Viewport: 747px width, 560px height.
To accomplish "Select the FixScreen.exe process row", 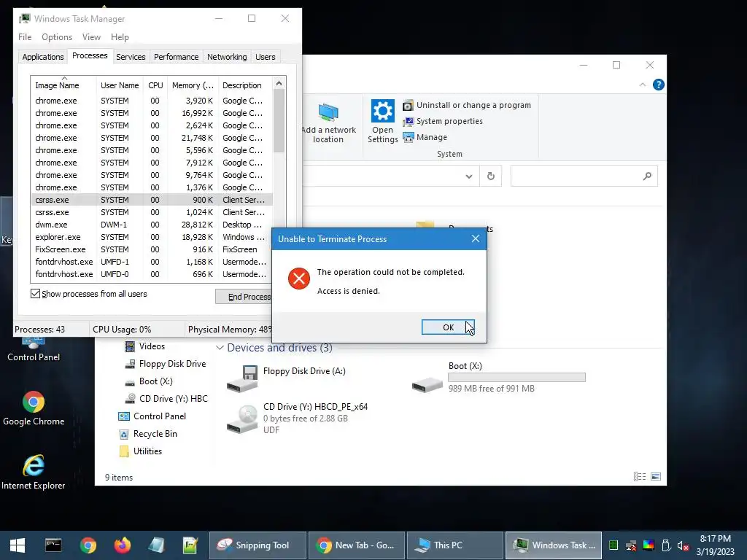I will pos(152,249).
